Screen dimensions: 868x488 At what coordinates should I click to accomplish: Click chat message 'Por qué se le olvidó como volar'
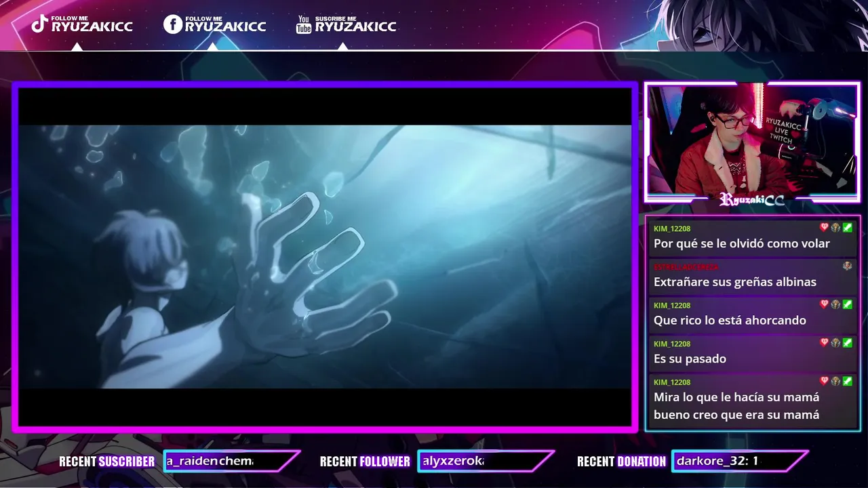pos(742,244)
